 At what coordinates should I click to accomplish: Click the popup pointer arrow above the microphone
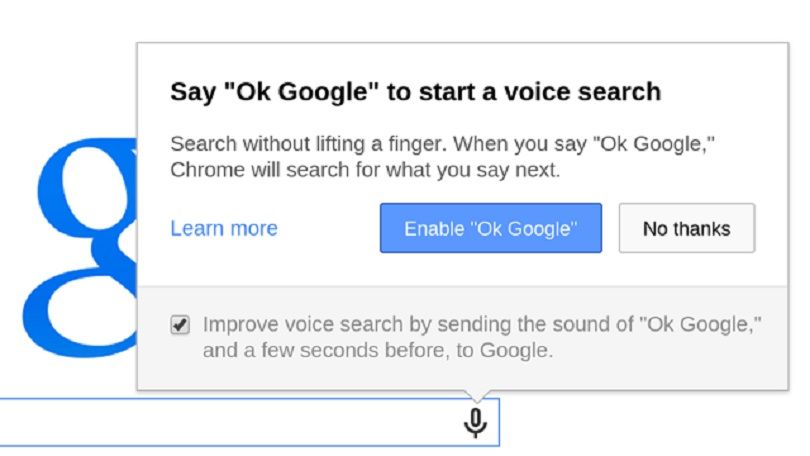coord(476,394)
